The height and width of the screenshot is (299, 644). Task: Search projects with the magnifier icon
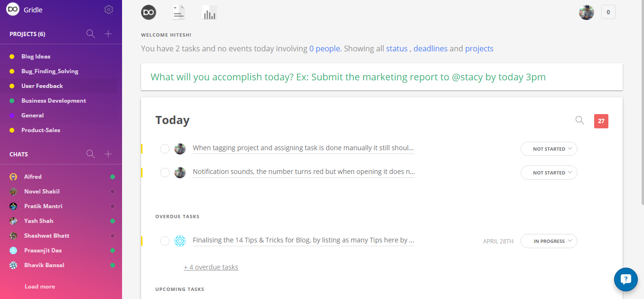[91, 34]
